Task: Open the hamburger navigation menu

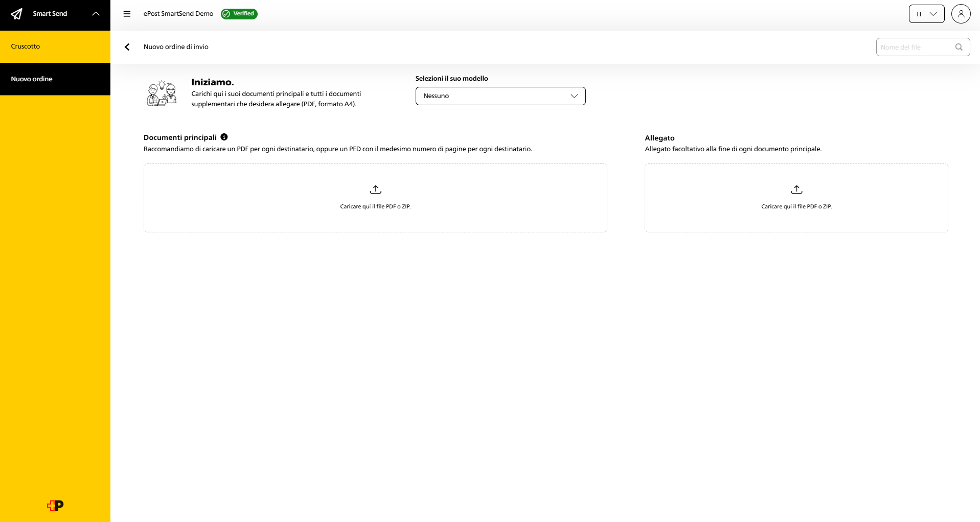Action: (126, 14)
